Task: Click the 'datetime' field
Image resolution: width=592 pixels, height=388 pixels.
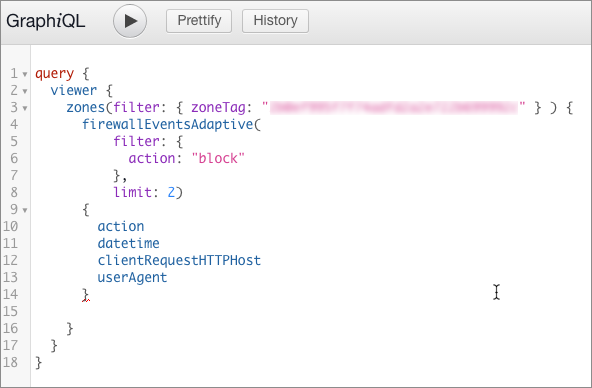Action: [x=128, y=243]
